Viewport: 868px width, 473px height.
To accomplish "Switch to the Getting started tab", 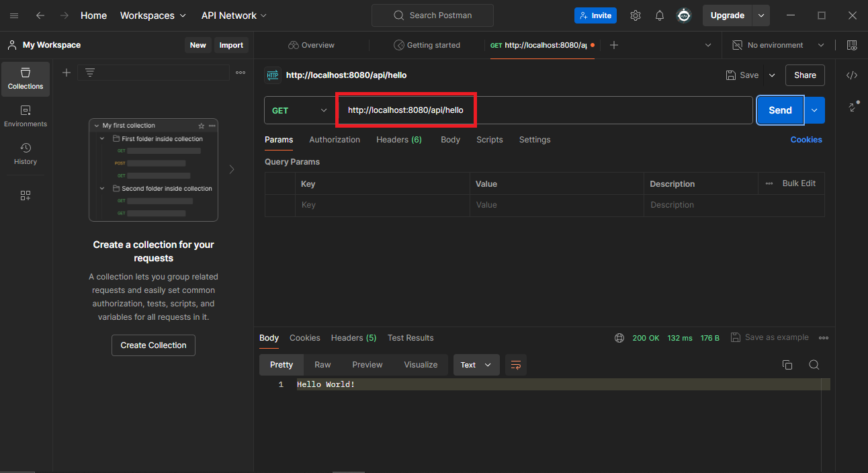I will pos(427,45).
